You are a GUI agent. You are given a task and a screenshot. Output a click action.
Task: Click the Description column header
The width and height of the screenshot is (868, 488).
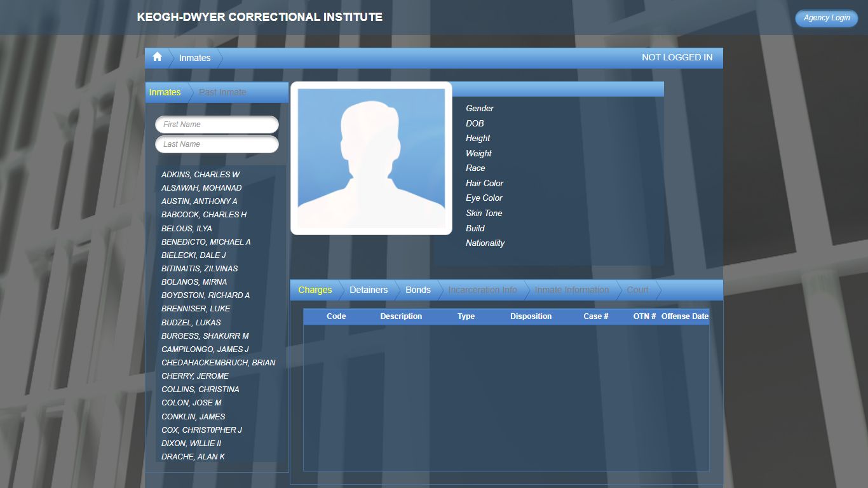(401, 316)
